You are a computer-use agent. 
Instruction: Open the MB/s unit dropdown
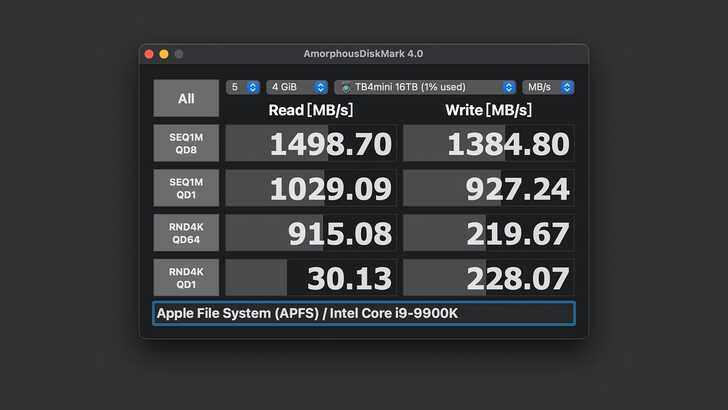pos(548,87)
